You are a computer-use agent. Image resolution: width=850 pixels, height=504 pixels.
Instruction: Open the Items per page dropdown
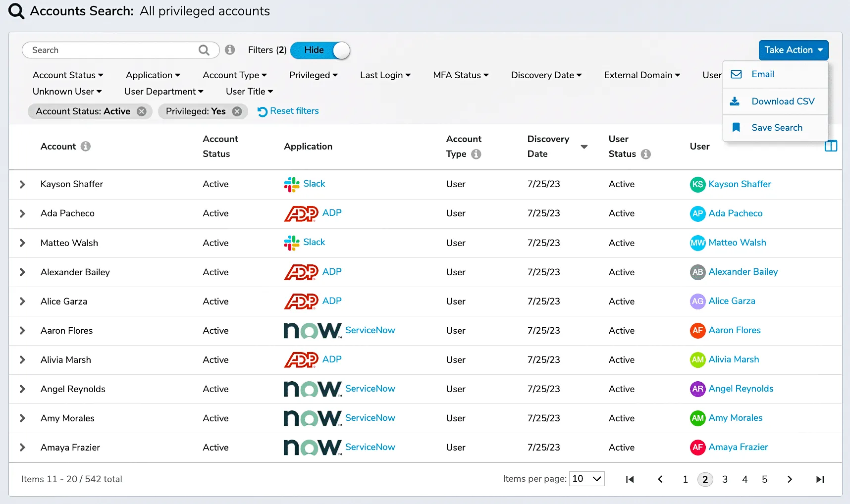pos(586,479)
